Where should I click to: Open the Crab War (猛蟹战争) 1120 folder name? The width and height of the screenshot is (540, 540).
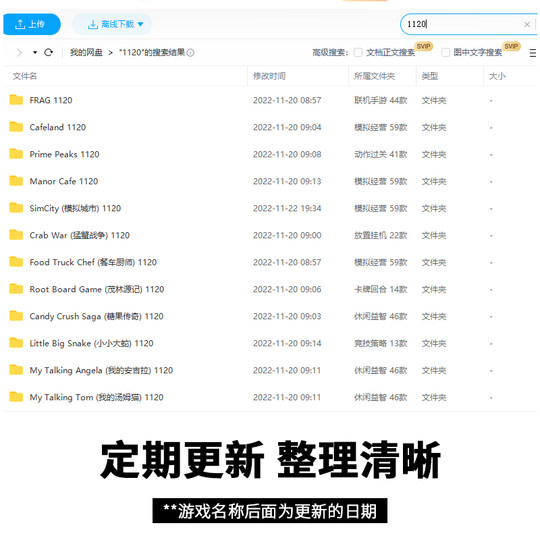point(80,235)
